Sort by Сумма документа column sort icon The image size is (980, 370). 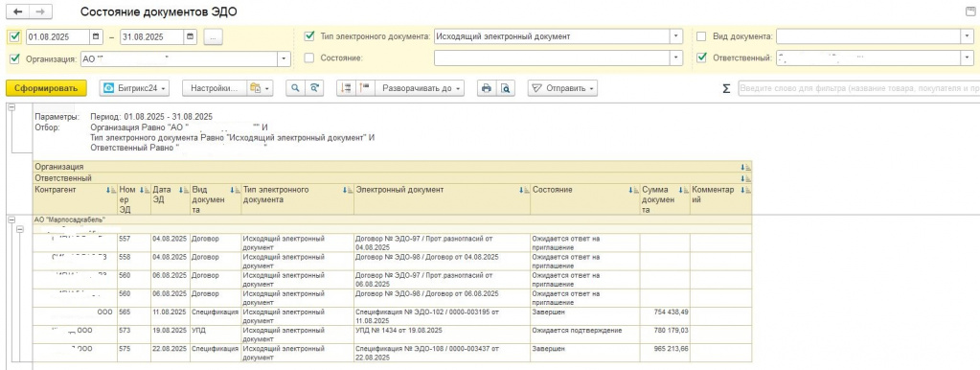click(x=684, y=190)
